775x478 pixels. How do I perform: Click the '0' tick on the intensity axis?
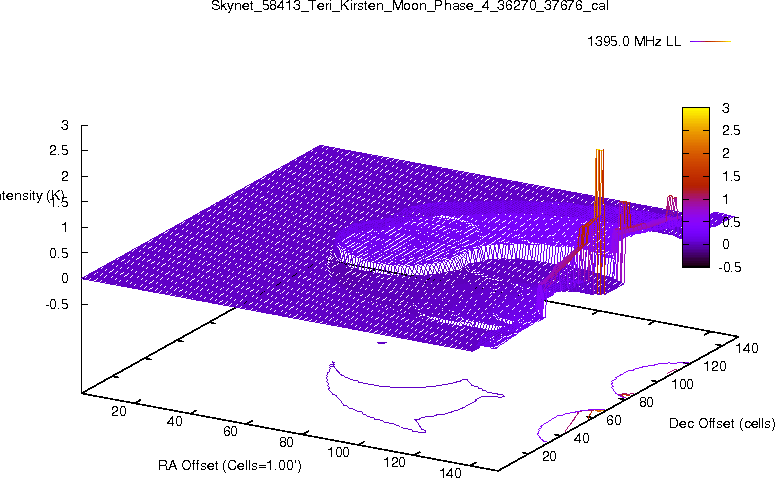pyautogui.click(x=65, y=279)
